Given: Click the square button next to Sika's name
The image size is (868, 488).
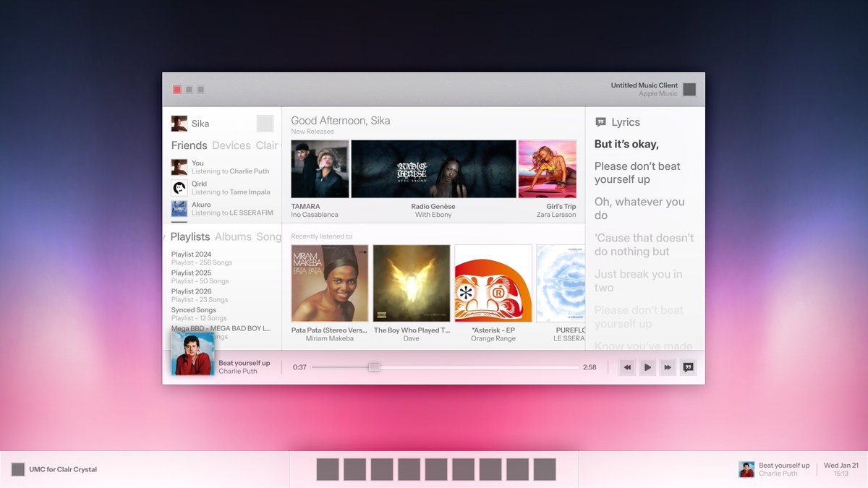Looking at the screenshot, I should click(265, 124).
